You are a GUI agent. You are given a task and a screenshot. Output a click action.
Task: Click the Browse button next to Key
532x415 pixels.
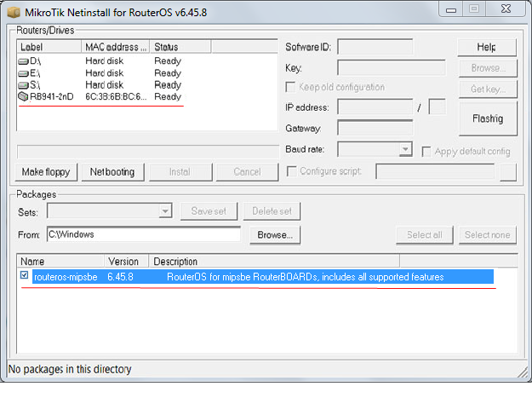pyautogui.click(x=488, y=68)
